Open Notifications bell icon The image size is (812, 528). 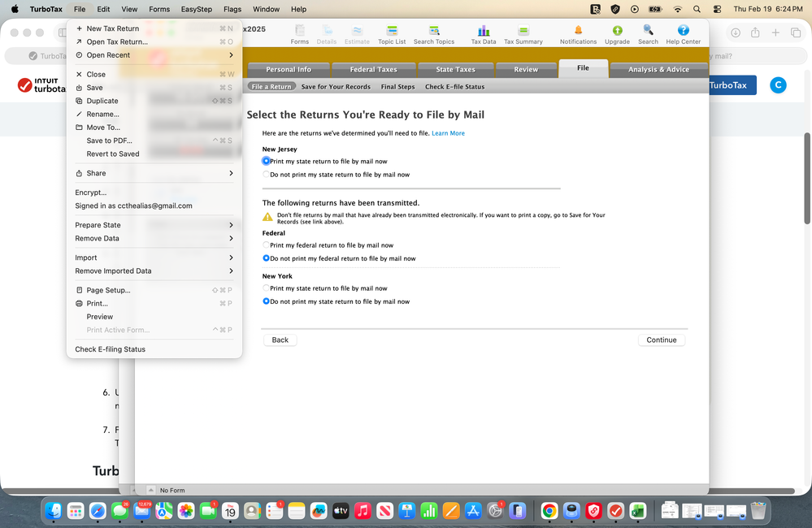pos(578,31)
